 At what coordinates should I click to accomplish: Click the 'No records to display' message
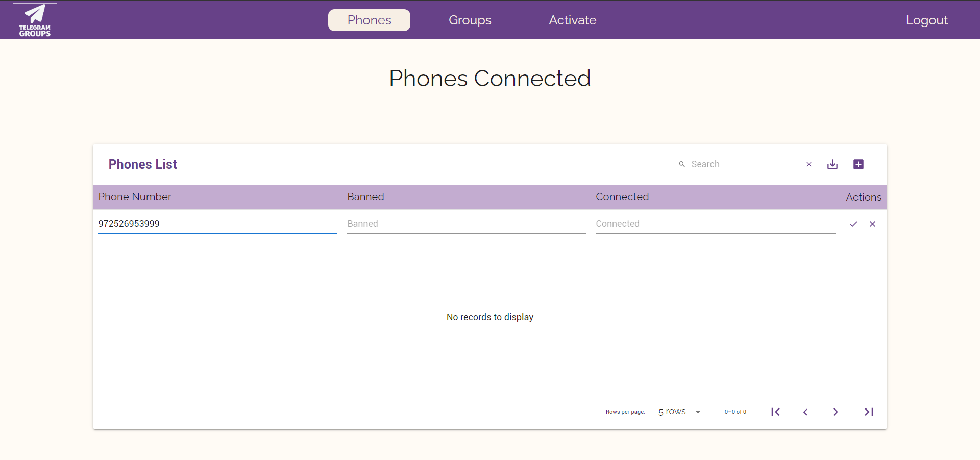pos(490,317)
